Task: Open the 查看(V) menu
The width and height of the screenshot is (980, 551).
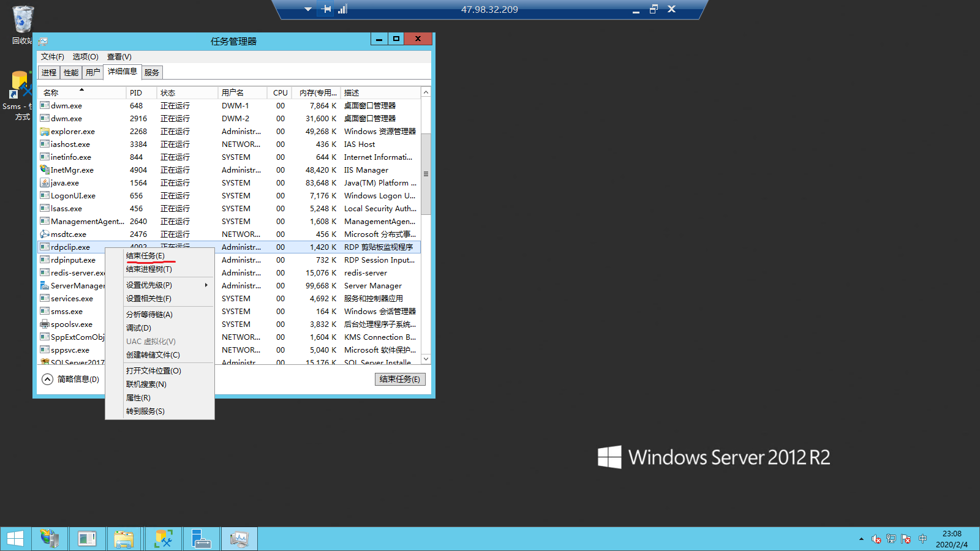Action: tap(119, 57)
